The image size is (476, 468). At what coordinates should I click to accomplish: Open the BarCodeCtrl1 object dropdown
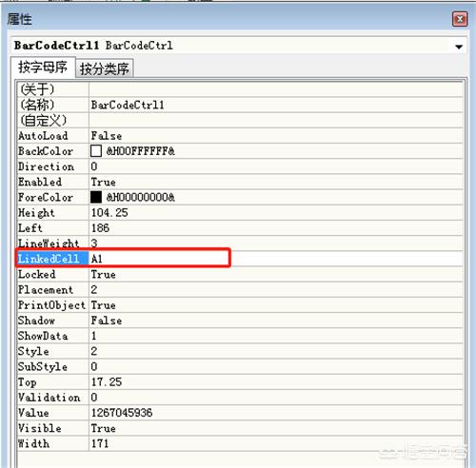click(459, 47)
